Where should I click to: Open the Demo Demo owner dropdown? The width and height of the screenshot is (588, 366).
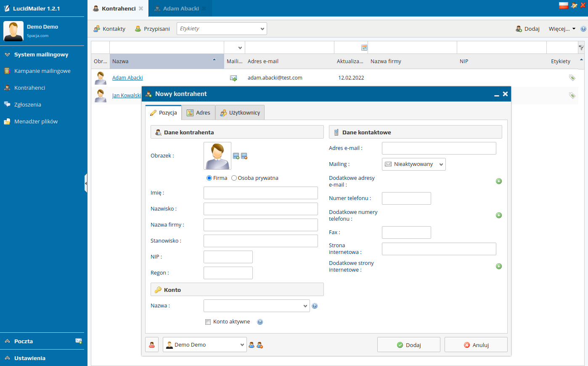(205, 345)
